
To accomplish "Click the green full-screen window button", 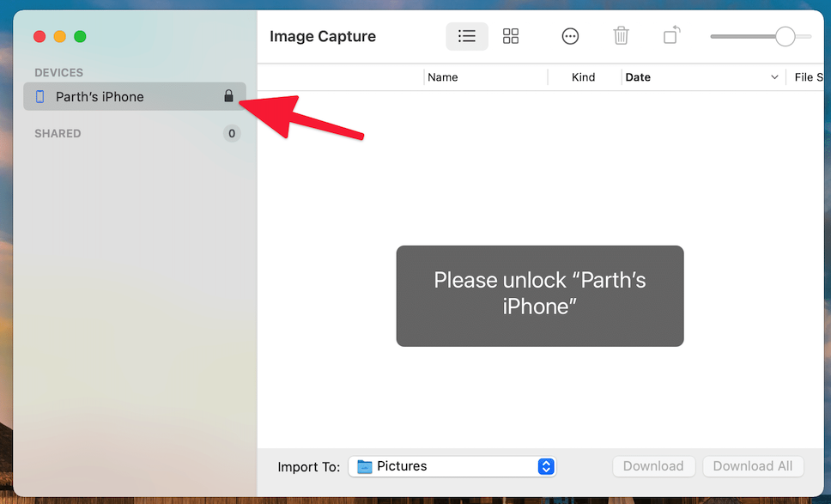I will point(80,36).
